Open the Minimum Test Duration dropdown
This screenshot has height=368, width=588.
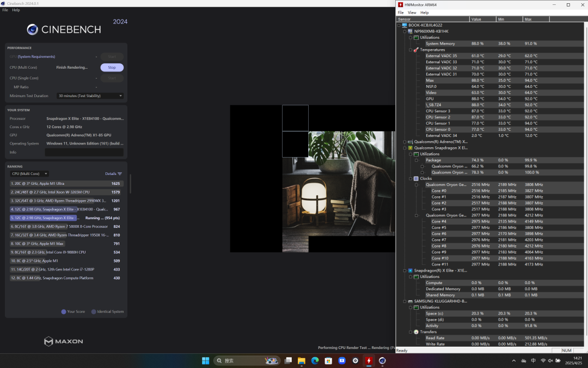coord(90,96)
